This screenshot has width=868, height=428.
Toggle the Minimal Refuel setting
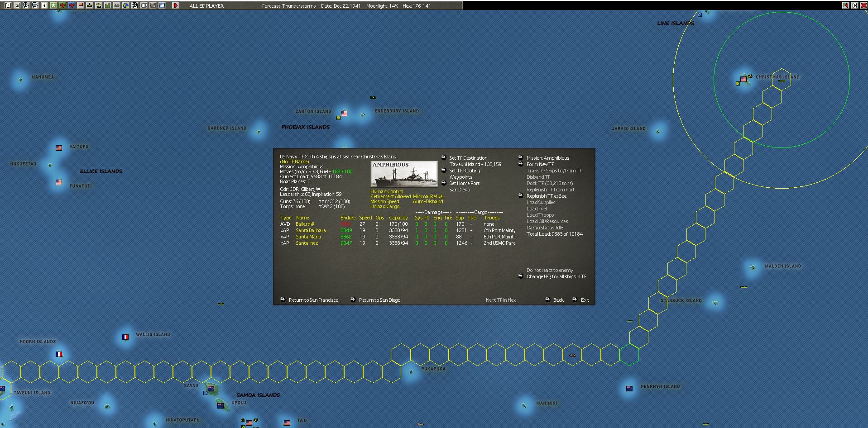[x=428, y=196]
